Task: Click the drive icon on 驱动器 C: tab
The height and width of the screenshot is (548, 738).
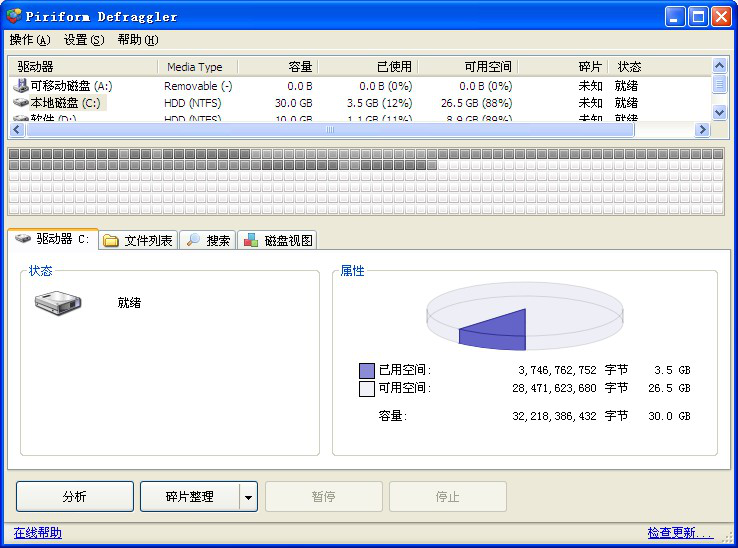Action: 23,239
